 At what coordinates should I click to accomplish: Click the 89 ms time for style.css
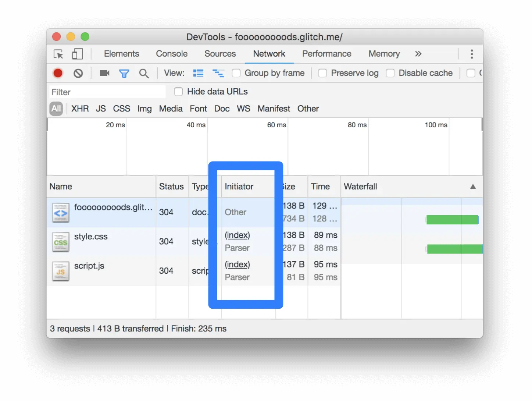click(x=325, y=235)
